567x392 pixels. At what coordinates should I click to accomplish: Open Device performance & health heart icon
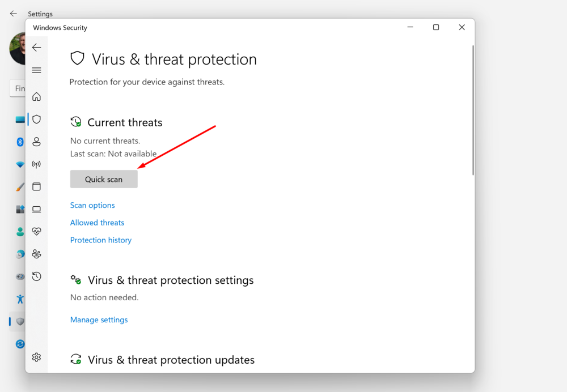[37, 231]
